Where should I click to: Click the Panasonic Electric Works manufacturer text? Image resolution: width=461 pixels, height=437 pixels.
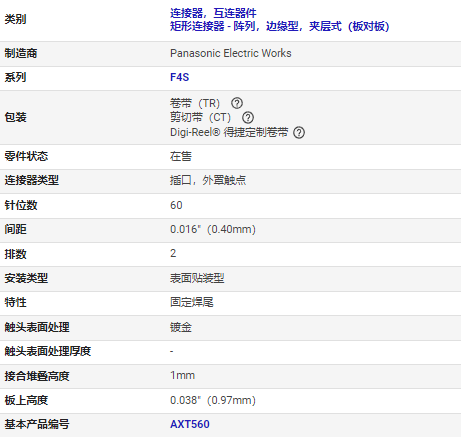[231, 53]
